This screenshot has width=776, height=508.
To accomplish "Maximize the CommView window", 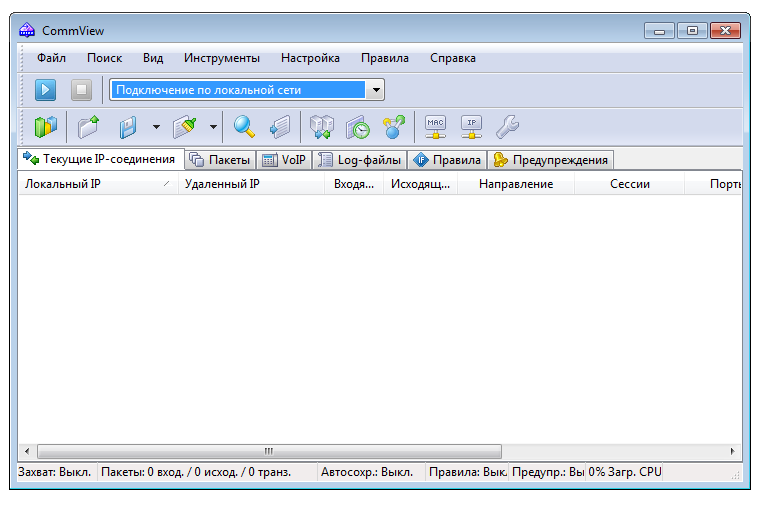I will [692, 31].
